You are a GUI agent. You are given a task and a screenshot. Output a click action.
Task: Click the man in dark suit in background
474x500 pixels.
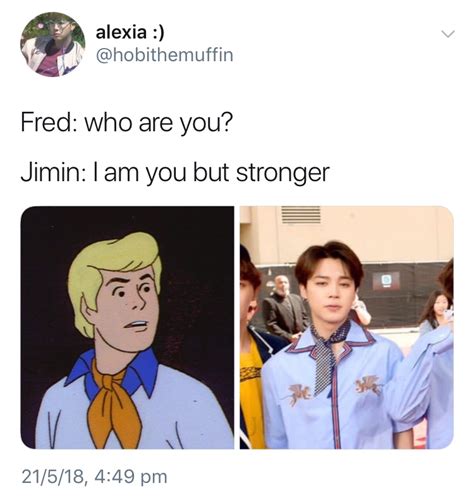pos(283,308)
